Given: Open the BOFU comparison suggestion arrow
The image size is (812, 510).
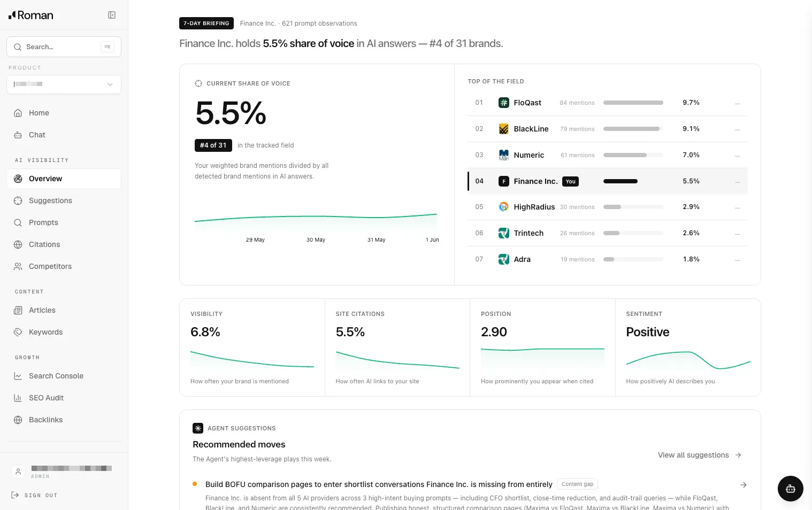Looking at the screenshot, I should (x=743, y=485).
